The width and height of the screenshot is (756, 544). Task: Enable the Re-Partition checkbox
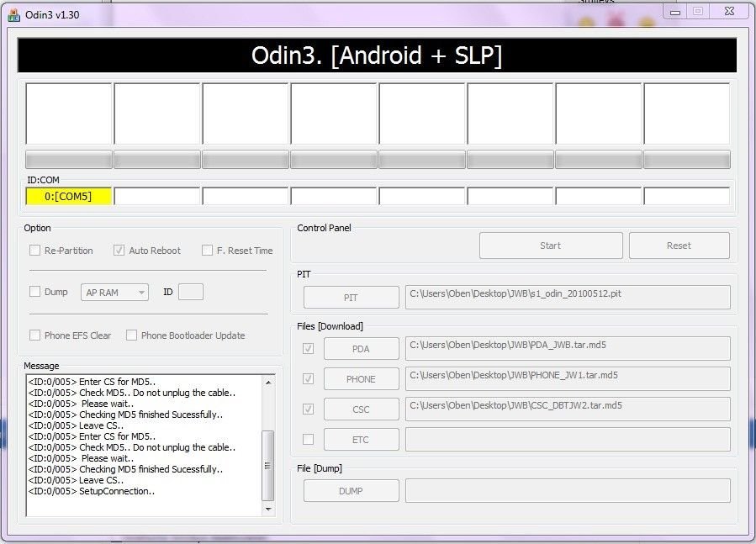[x=34, y=251]
